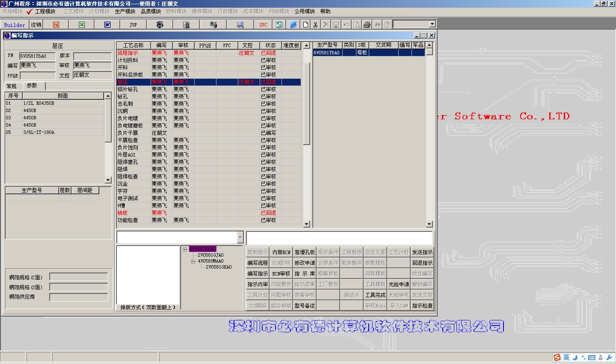616x364 pixels.
Task: Select tree item 2V0581GJA0
Action: [210, 255]
